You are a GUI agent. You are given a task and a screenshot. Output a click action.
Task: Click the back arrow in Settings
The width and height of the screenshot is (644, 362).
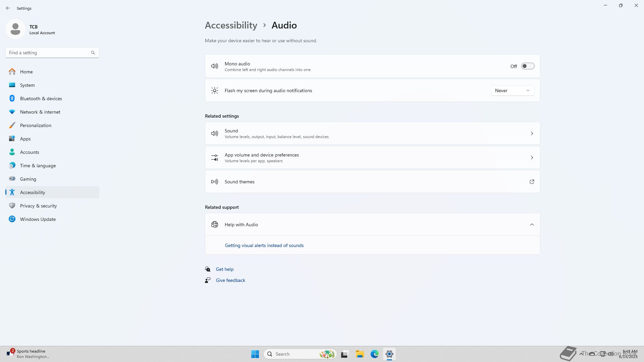pyautogui.click(x=8, y=8)
